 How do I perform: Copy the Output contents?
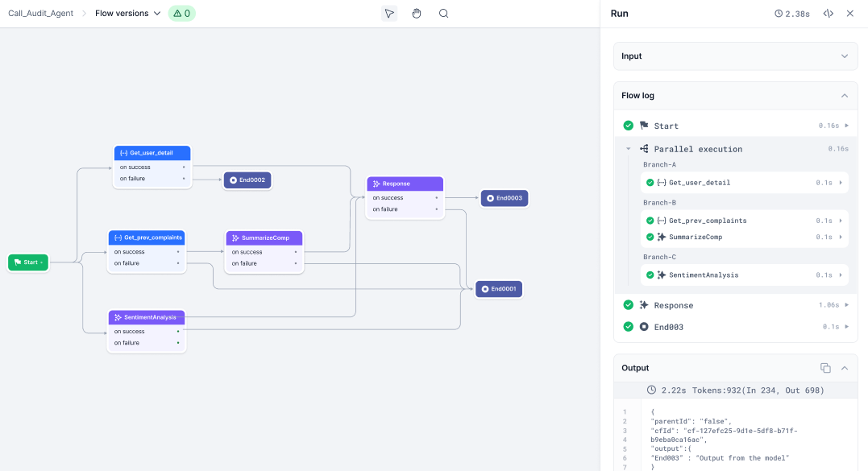(825, 368)
